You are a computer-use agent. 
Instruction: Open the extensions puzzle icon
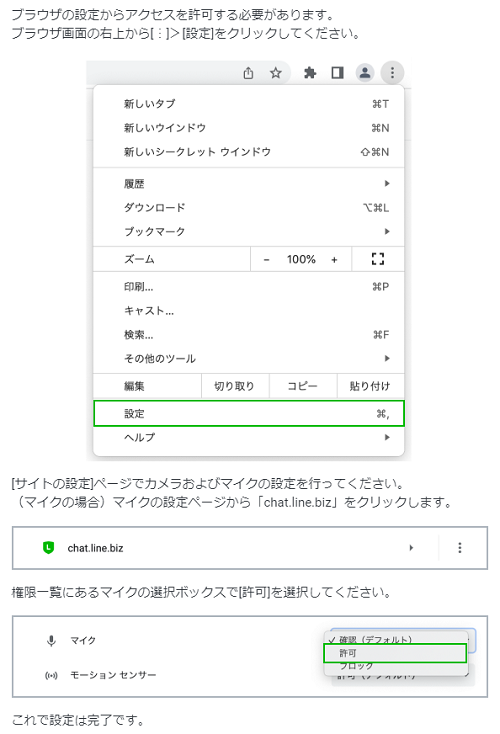tap(310, 73)
